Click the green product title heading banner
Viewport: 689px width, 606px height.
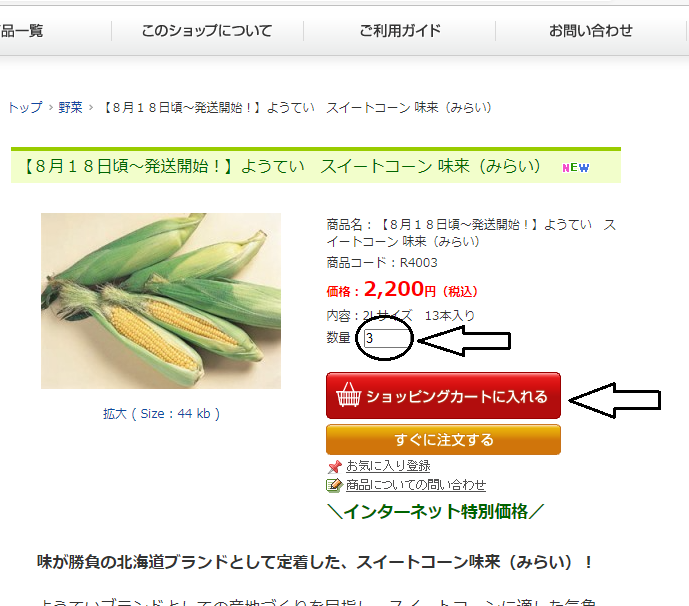(316, 166)
